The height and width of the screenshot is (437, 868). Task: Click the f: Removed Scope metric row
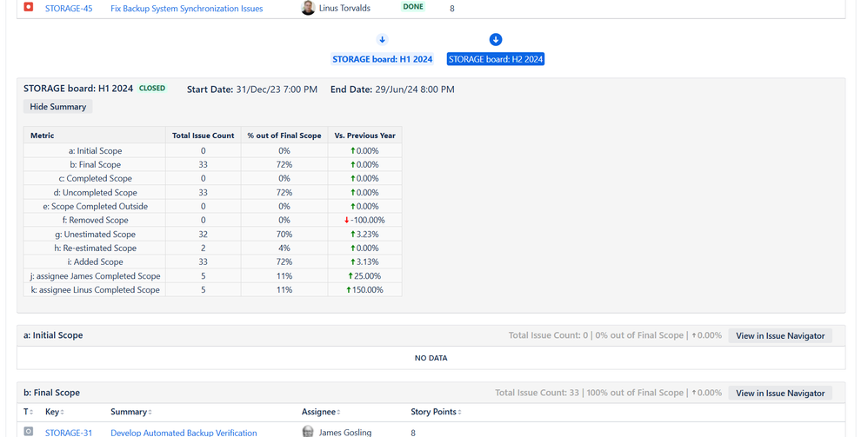(212, 220)
